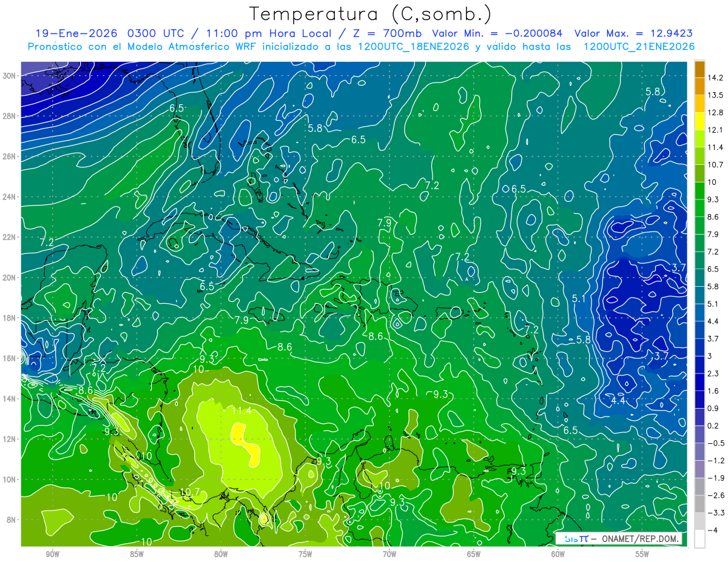Click the "55W" longitude axis label
Screen dimensions: 728x562
[642, 554]
